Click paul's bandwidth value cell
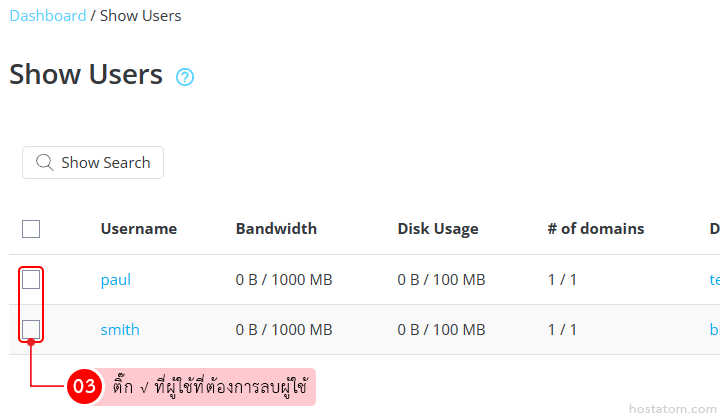The width and height of the screenshot is (720, 416). pyautogui.click(x=284, y=280)
